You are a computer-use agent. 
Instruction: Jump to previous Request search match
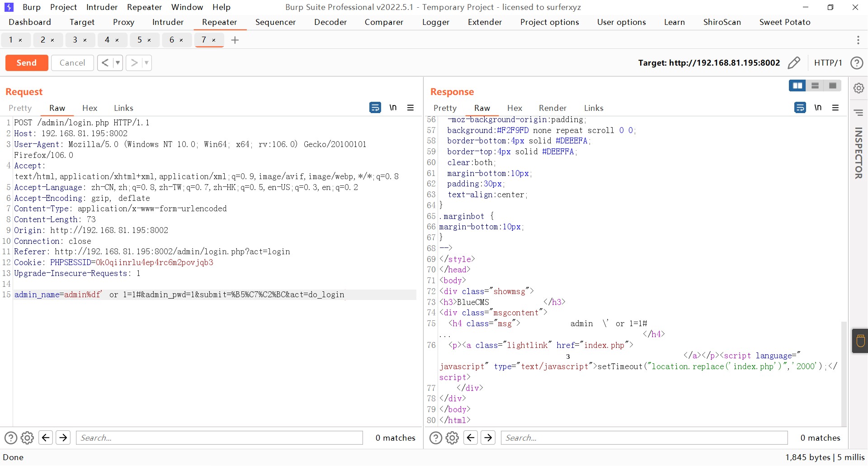(x=46, y=437)
